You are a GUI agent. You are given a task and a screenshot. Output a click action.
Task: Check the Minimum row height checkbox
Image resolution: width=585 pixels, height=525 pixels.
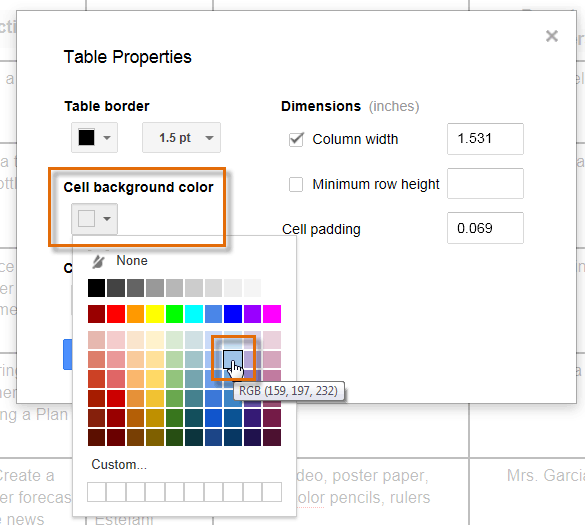296,184
